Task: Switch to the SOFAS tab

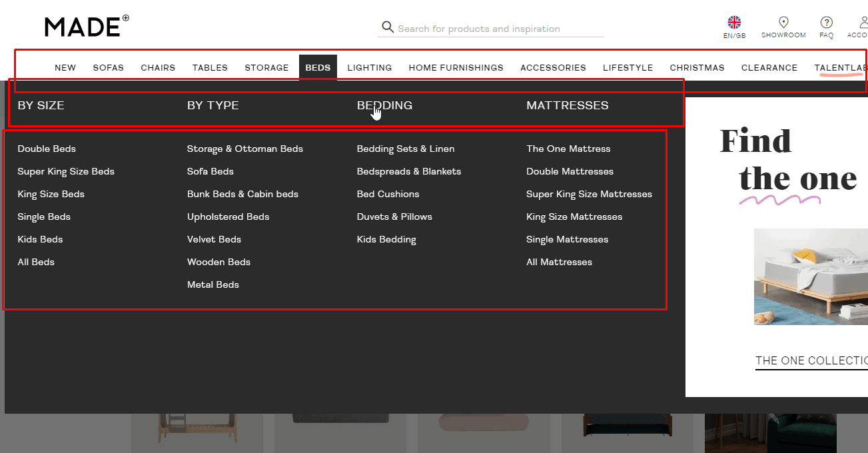Action: pos(108,67)
